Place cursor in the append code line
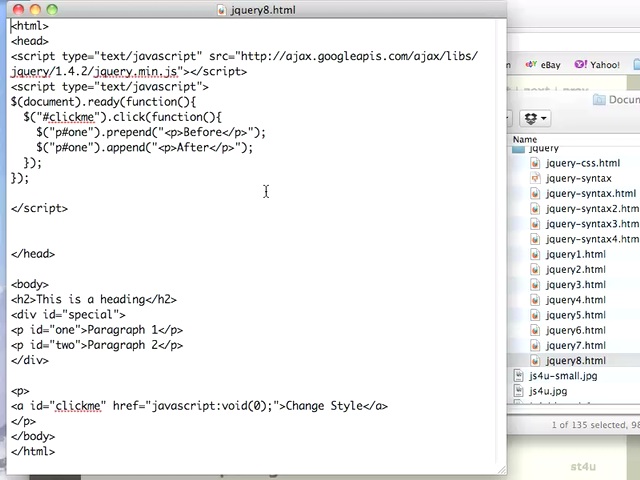 pos(144,147)
